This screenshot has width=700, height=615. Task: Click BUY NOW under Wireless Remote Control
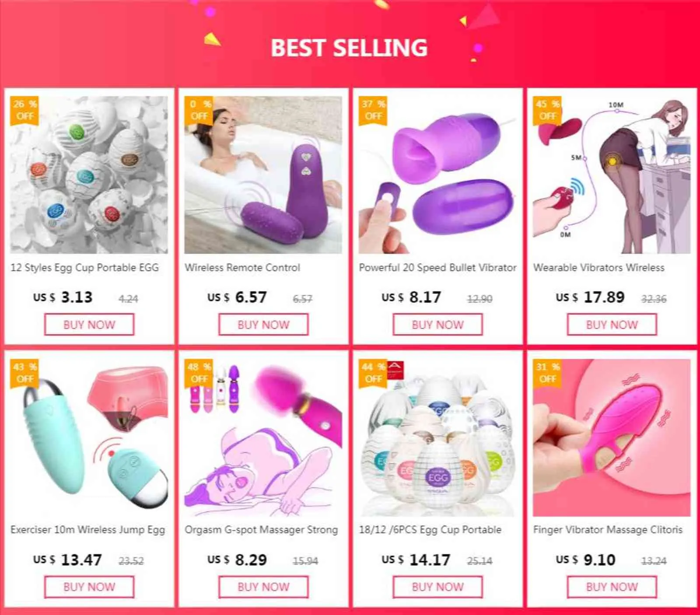coord(263,325)
